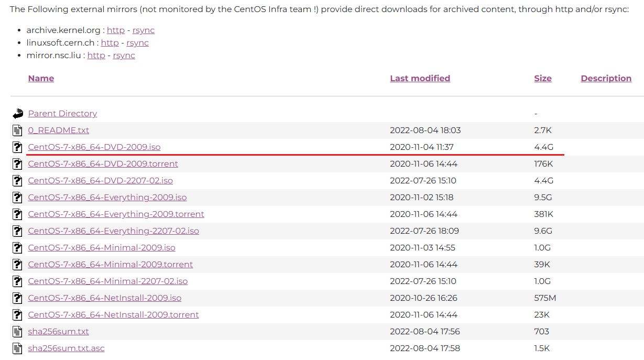Click the Parent Directory back-arrow icon
Viewport: 644px width, 360px height.
[18, 113]
